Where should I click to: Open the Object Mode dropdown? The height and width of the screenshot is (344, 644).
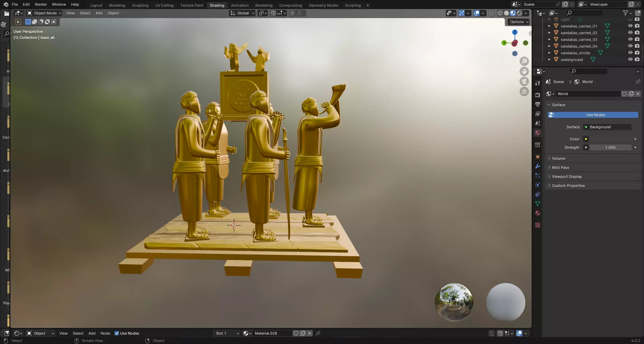(x=44, y=13)
